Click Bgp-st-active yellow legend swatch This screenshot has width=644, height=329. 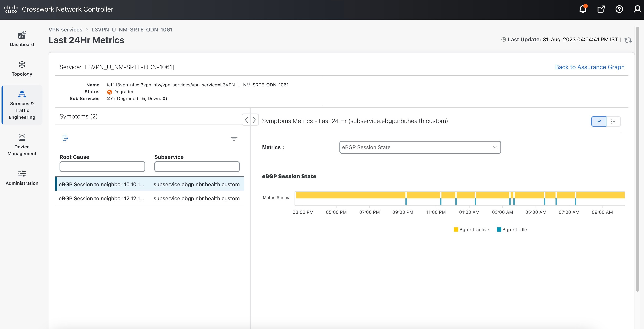click(456, 230)
